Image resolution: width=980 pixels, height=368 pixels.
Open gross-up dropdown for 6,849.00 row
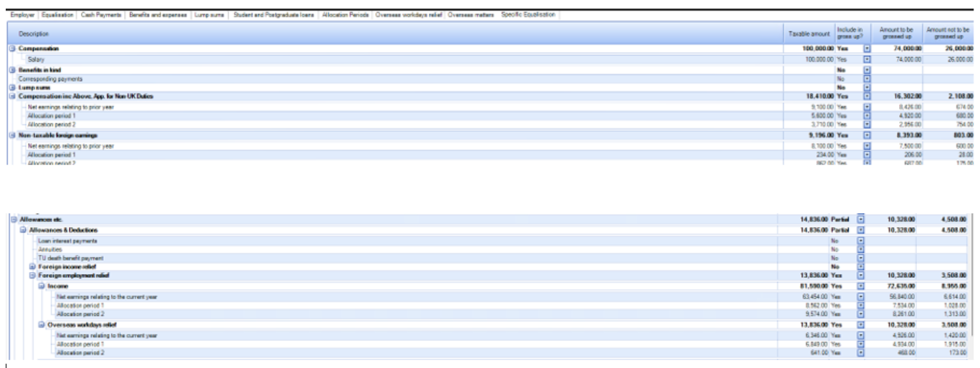click(861, 344)
